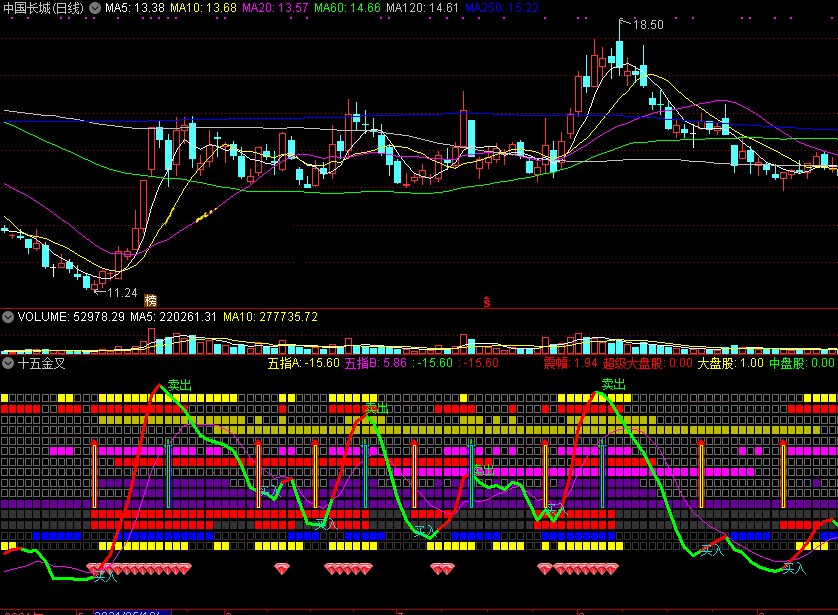This screenshot has height=615, width=838.
Task: Click the 18.50 high price label
Action: tap(648, 25)
